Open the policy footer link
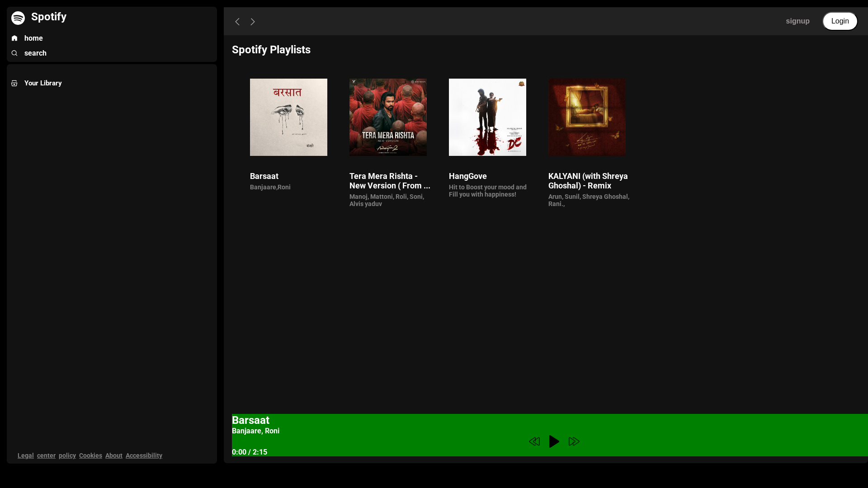The height and width of the screenshot is (488, 868). coord(67,455)
